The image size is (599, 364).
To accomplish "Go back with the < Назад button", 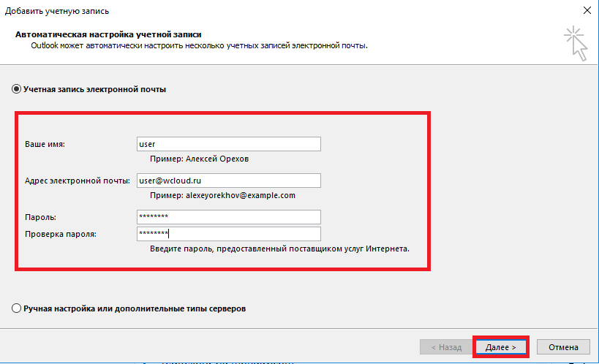I will click(445, 347).
